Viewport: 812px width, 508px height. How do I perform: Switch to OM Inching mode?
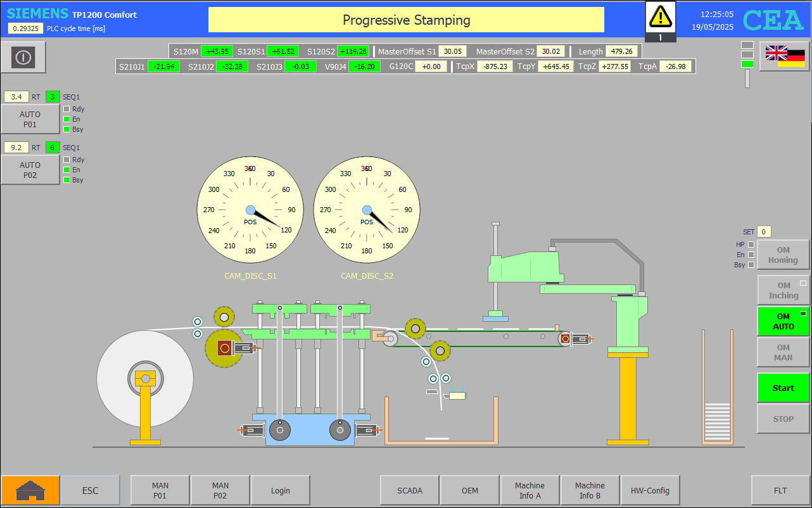[x=783, y=291]
